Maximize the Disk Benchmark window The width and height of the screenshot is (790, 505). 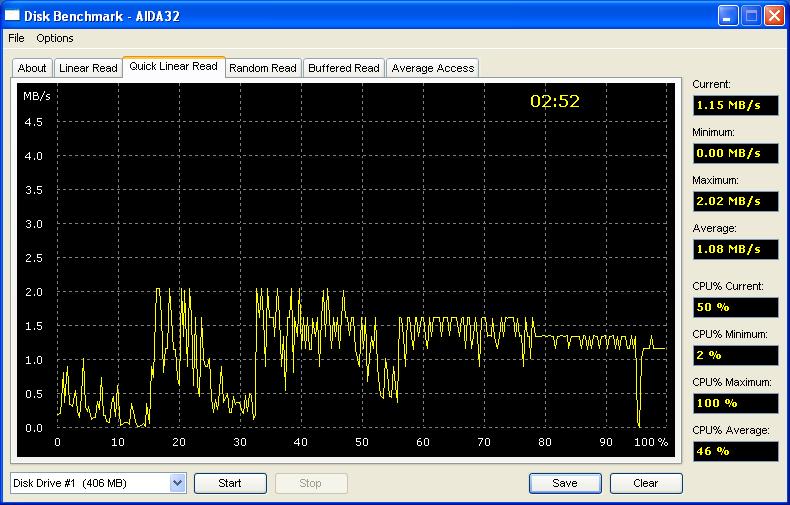751,16
